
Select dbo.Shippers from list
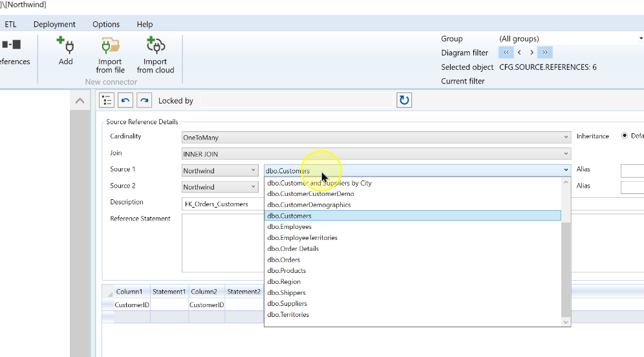tap(413, 292)
